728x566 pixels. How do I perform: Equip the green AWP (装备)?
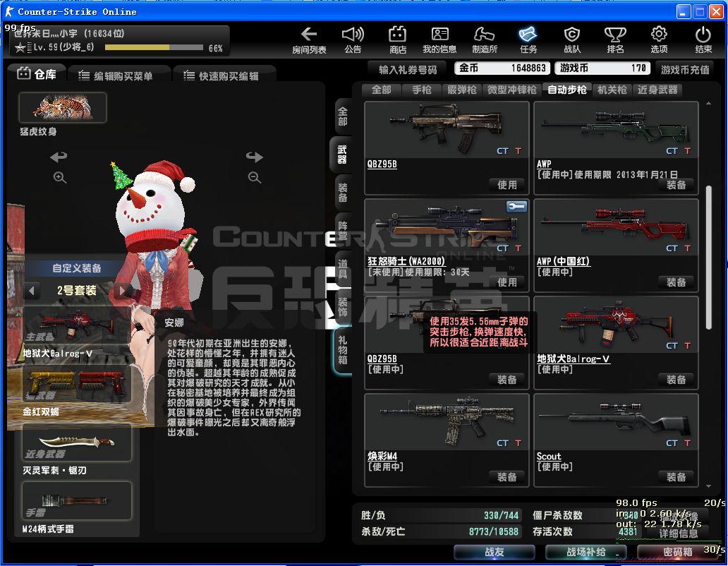[x=676, y=185]
